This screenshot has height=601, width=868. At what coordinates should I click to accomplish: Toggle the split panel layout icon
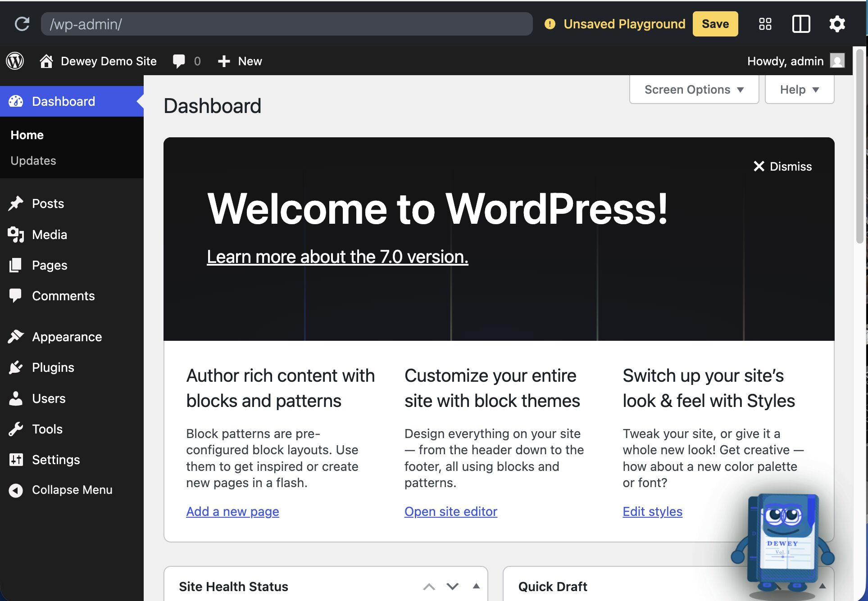click(801, 24)
